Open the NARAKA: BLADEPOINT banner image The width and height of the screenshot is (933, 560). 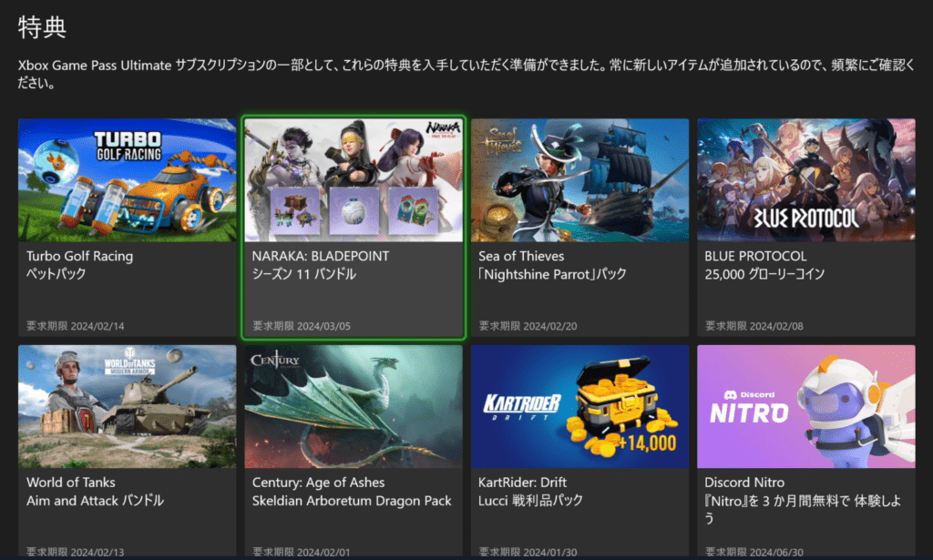[x=354, y=179]
